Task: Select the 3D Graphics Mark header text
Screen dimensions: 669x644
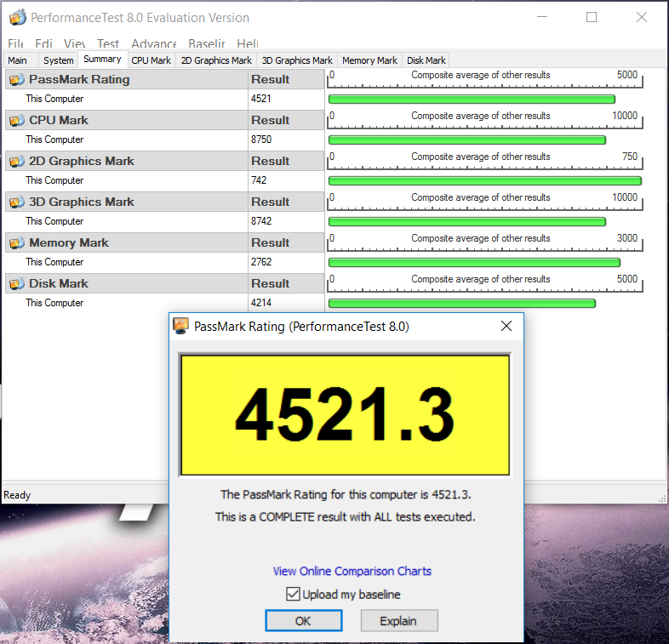Action: point(82,202)
